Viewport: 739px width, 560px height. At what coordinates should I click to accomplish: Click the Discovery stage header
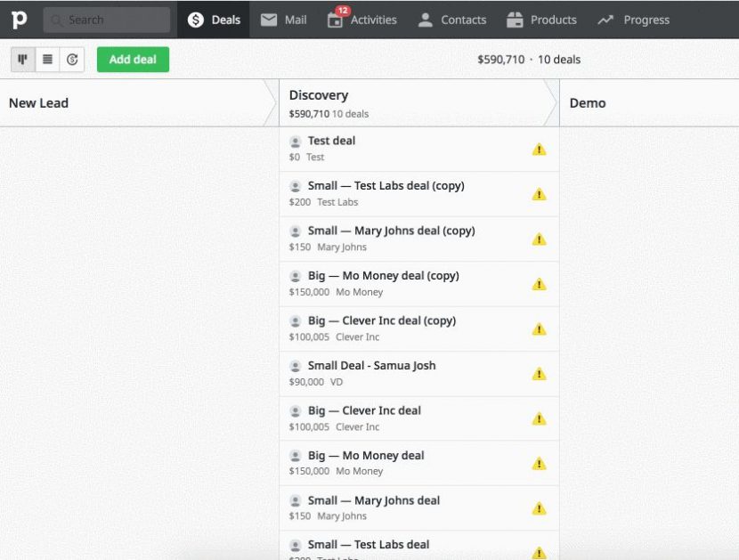point(318,95)
